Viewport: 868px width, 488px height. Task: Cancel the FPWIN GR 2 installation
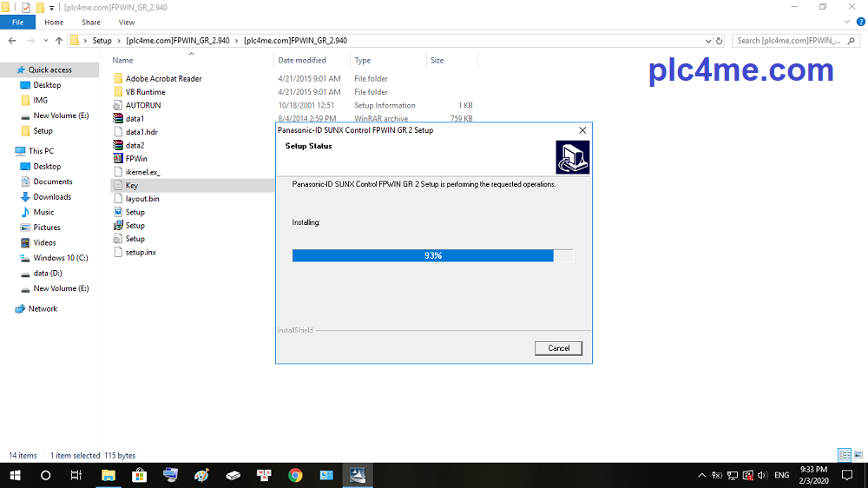point(558,348)
